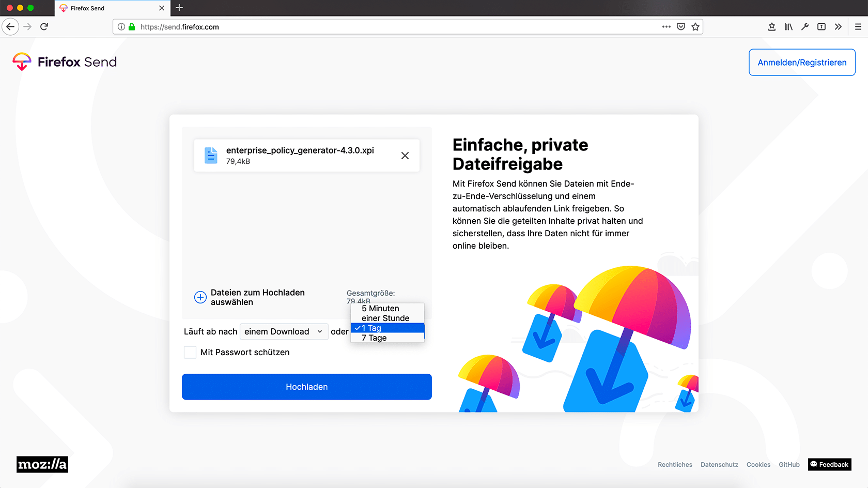
Task: Choose '5 Minuten' expiry option
Action: 388,308
